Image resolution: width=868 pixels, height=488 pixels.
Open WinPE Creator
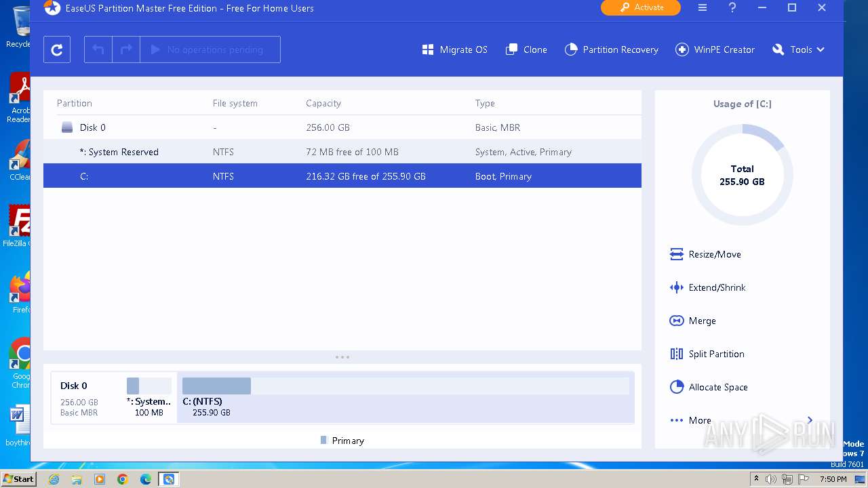click(x=715, y=49)
